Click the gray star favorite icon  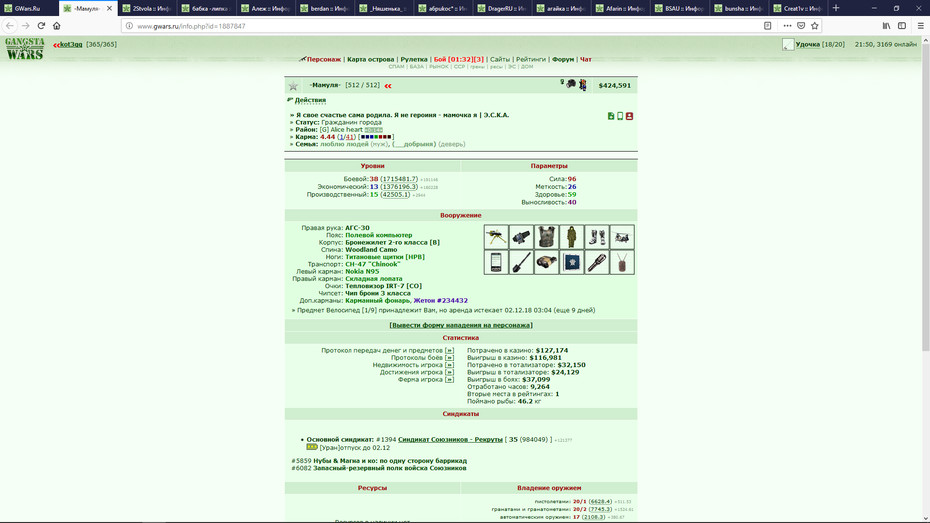point(293,86)
